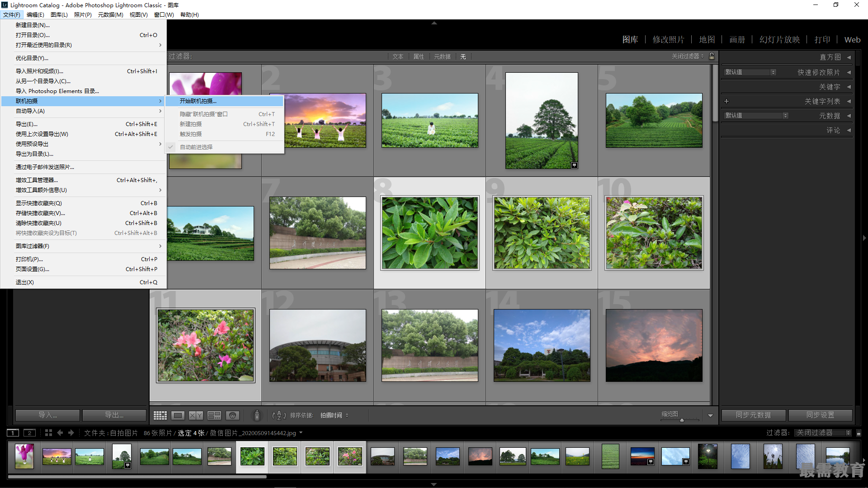Open People view face icon
Screen dimensions: 868x488
232,415
